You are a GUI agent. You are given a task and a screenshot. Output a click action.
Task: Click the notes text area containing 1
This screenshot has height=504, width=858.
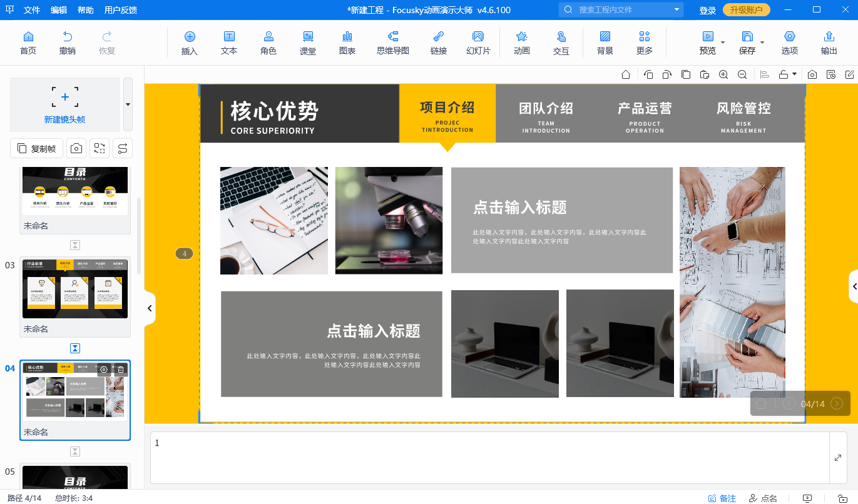pos(490,458)
